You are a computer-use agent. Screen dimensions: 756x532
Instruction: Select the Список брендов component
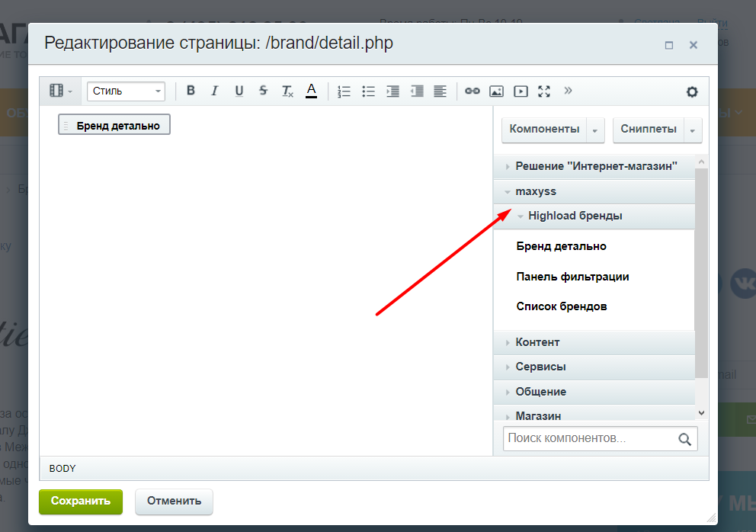(x=561, y=306)
